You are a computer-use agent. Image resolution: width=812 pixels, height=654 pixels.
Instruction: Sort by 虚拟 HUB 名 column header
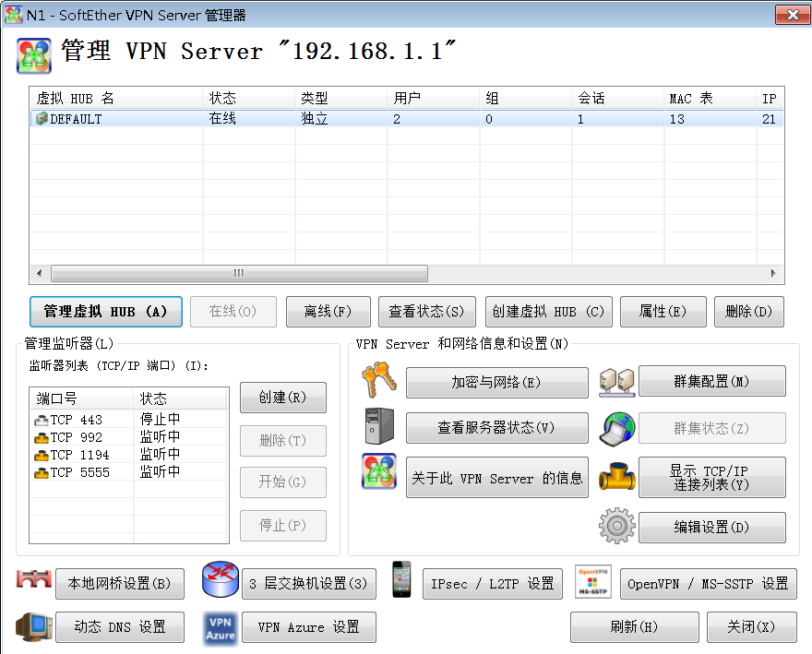(116, 99)
